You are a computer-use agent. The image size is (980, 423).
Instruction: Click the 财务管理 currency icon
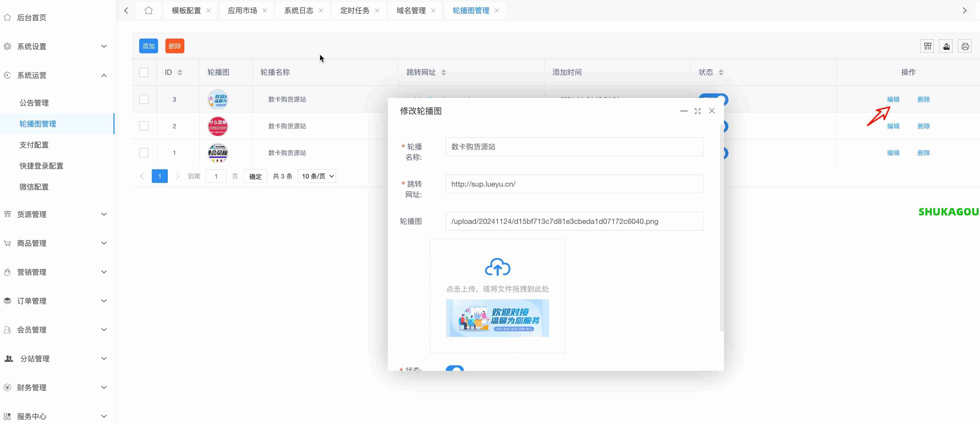coord(7,387)
